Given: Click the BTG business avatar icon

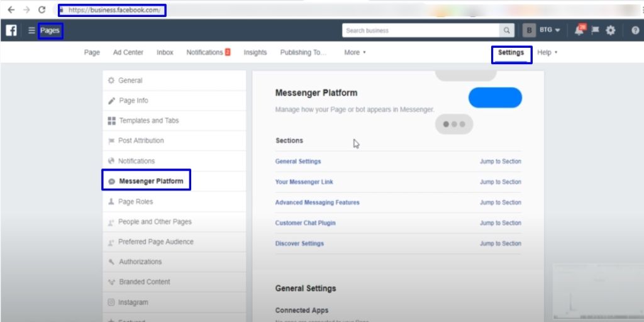Looking at the screenshot, I should (x=529, y=30).
